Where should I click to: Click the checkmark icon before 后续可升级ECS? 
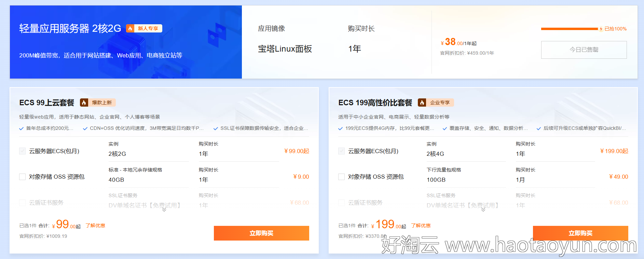tap(539, 128)
